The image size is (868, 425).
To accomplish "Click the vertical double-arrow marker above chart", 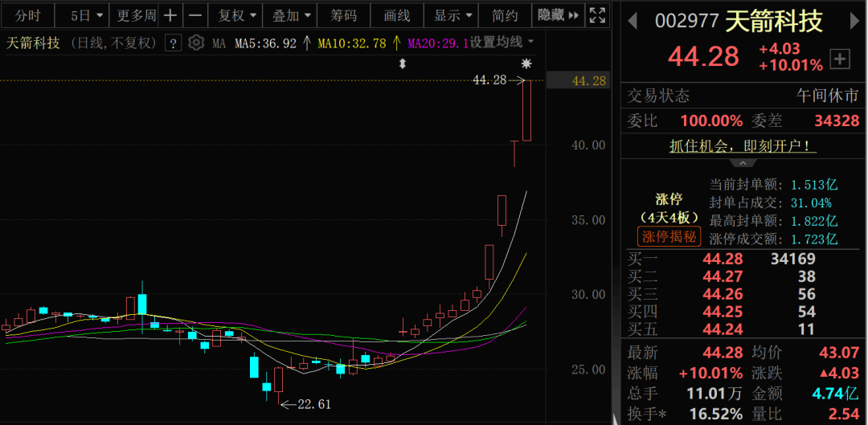I will (x=403, y=63).
